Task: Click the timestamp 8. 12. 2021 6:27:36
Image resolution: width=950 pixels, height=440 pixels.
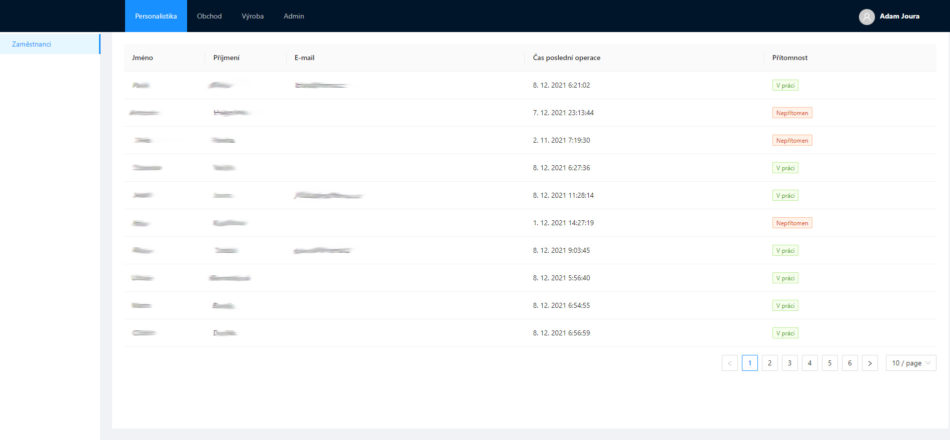Action: point(561,168)
